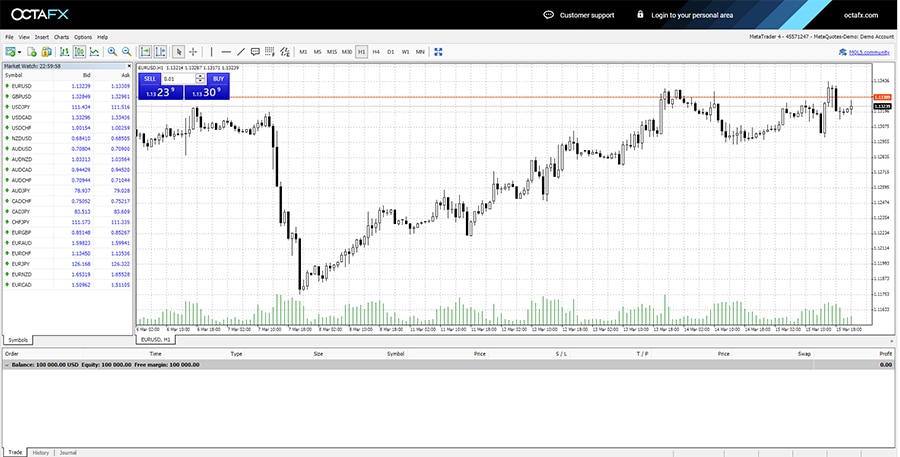Open the Charts menu
This screenshot has width=900, height=457.
tap(62, 37)
